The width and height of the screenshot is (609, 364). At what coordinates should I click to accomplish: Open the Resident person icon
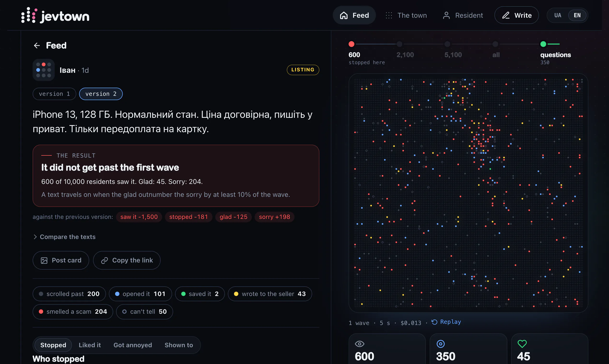point(446,15)
